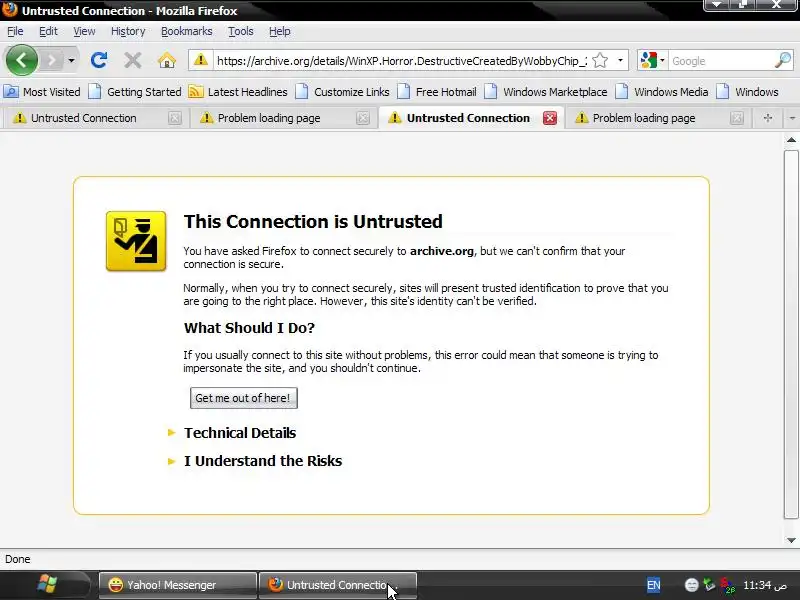Click the greyed Forward navigation arrow
800x600 pixels.
[52, 61]
